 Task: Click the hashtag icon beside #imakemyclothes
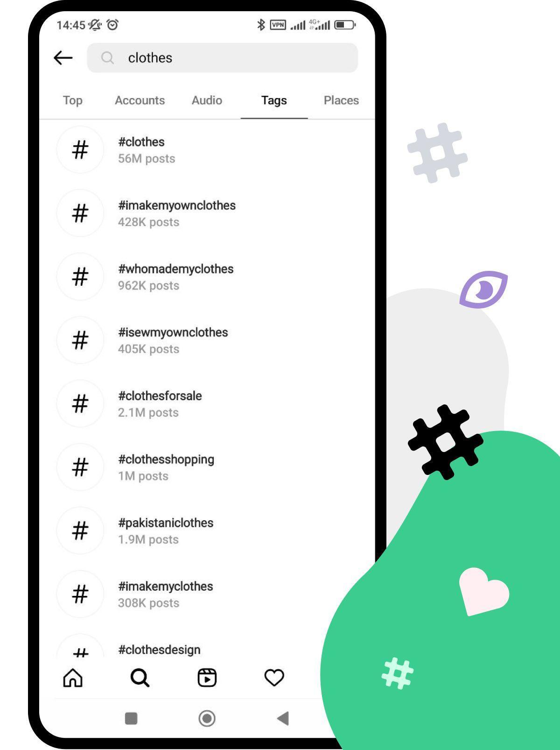tap(80, 594)
